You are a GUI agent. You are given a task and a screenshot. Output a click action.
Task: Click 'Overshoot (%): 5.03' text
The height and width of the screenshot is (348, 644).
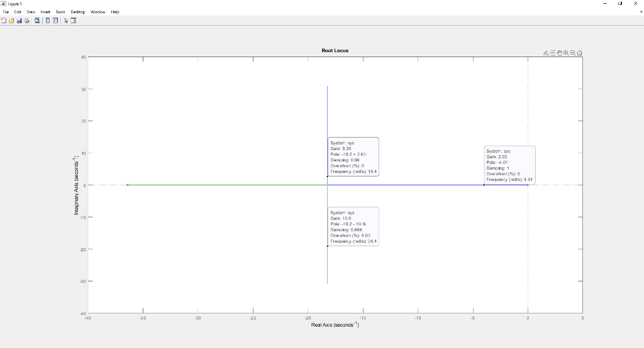(350, 236)
